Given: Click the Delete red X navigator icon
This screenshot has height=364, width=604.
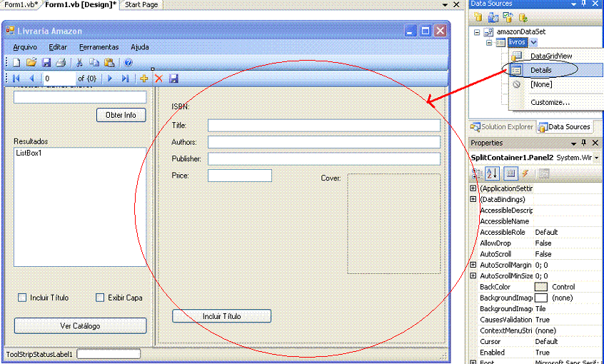Looking at the screenshot, I should 158,79.
